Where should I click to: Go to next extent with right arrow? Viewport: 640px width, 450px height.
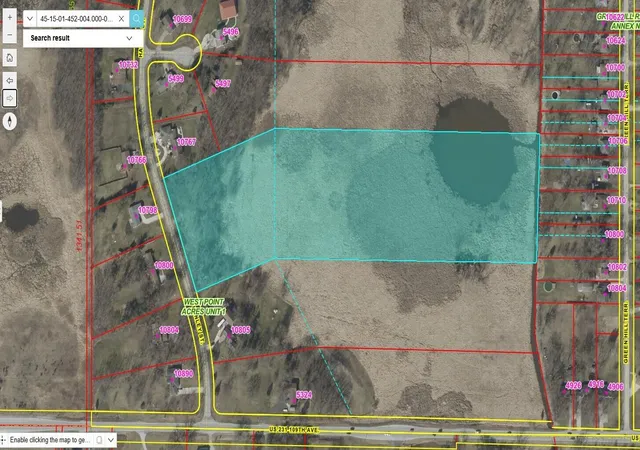tap(10, 98)
